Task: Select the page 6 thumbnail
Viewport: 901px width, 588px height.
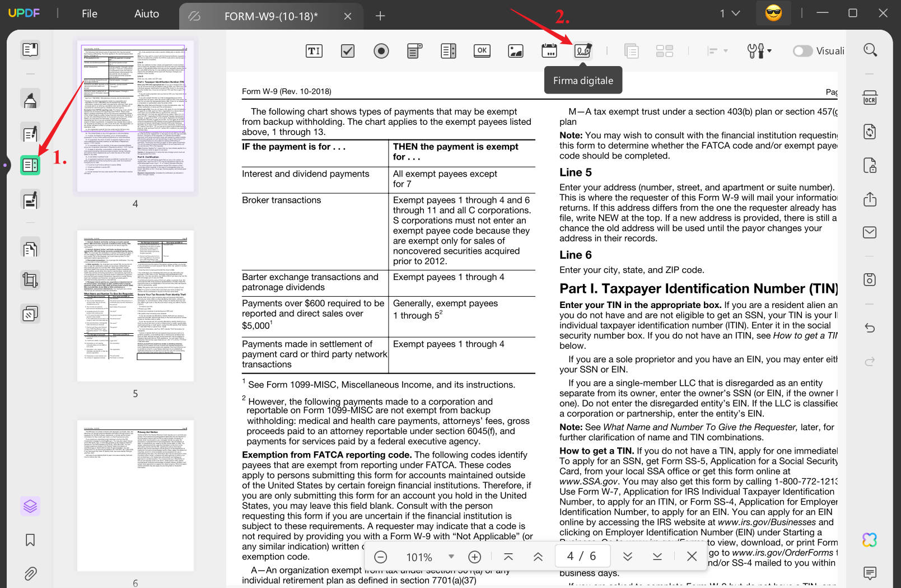Action: point(135,496)
